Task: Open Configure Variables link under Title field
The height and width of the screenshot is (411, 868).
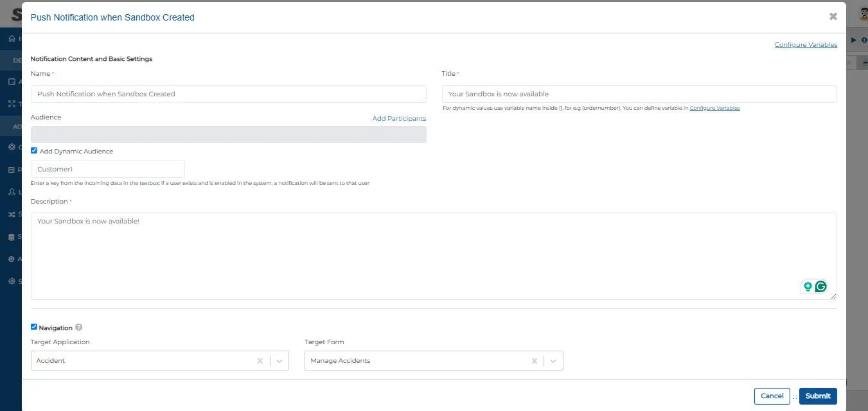Action: tap(714, 109)
